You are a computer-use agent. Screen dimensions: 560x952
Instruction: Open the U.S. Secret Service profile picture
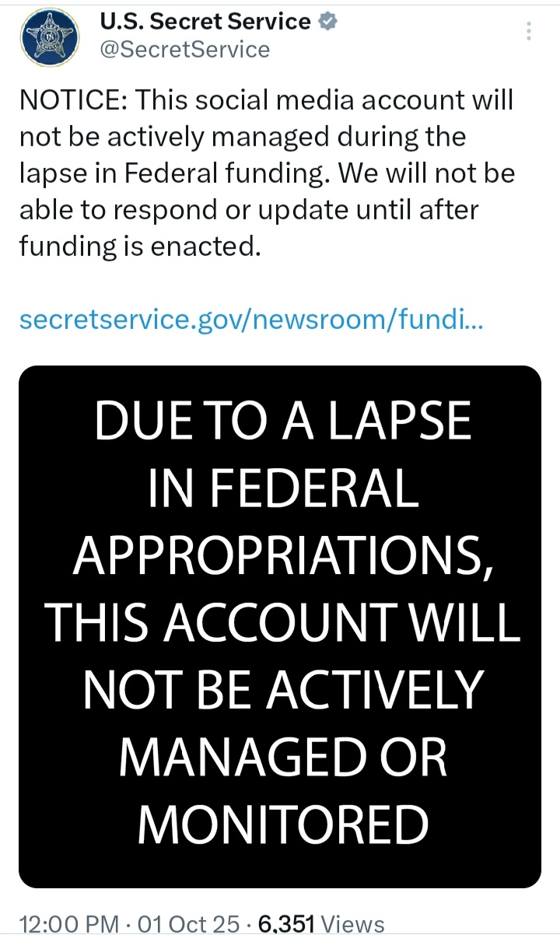click(x=51, y=37)
